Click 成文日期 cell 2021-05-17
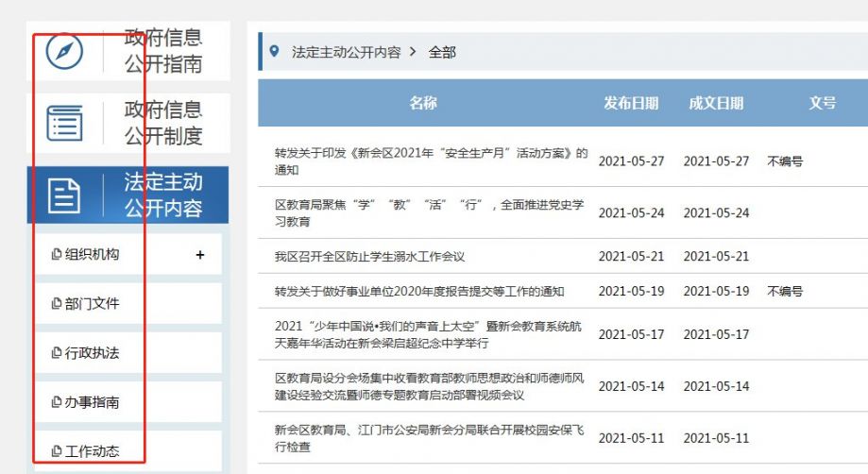 point(716,334)
